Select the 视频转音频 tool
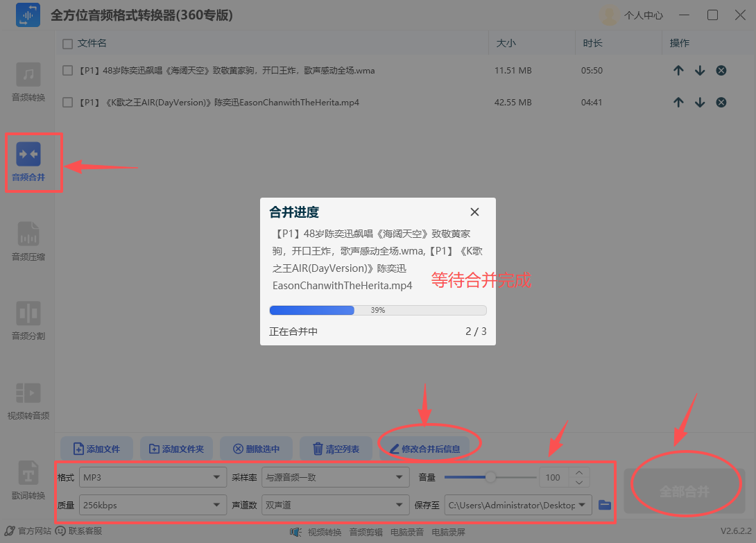Screen dimensions: 756x543 coord(28,400)
